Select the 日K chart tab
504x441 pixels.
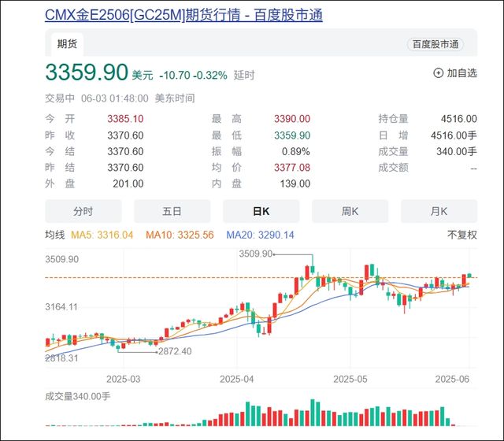[x=261, y=211]
